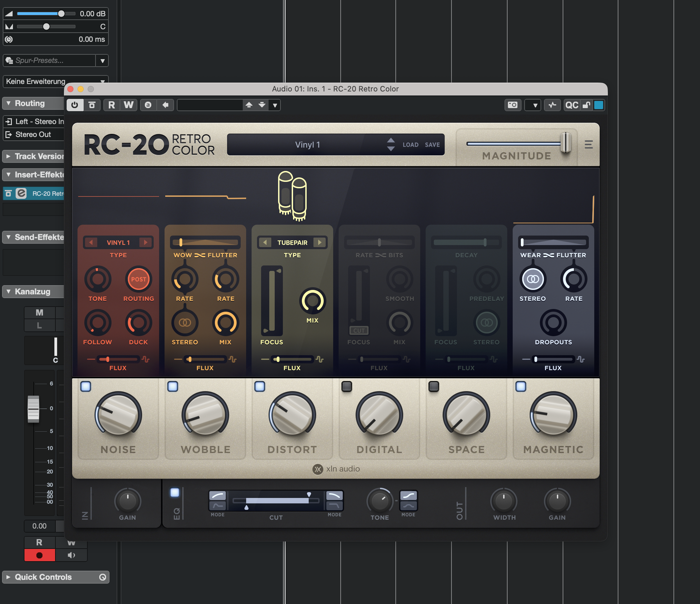This screenshot has width=700, height=604.
Task: Open the RC-20 hamburger menu next to Magnitude
Action: (x=589, y=144)
